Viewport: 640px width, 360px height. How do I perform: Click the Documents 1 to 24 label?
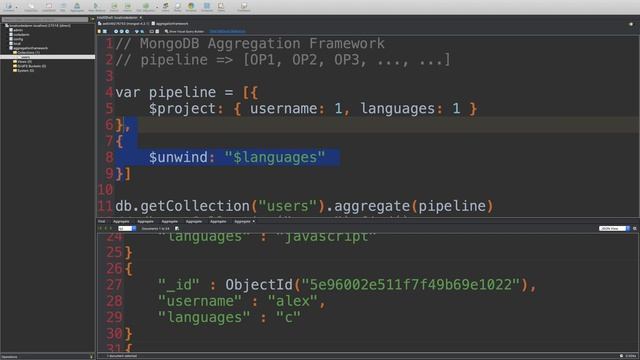(156, 229)
